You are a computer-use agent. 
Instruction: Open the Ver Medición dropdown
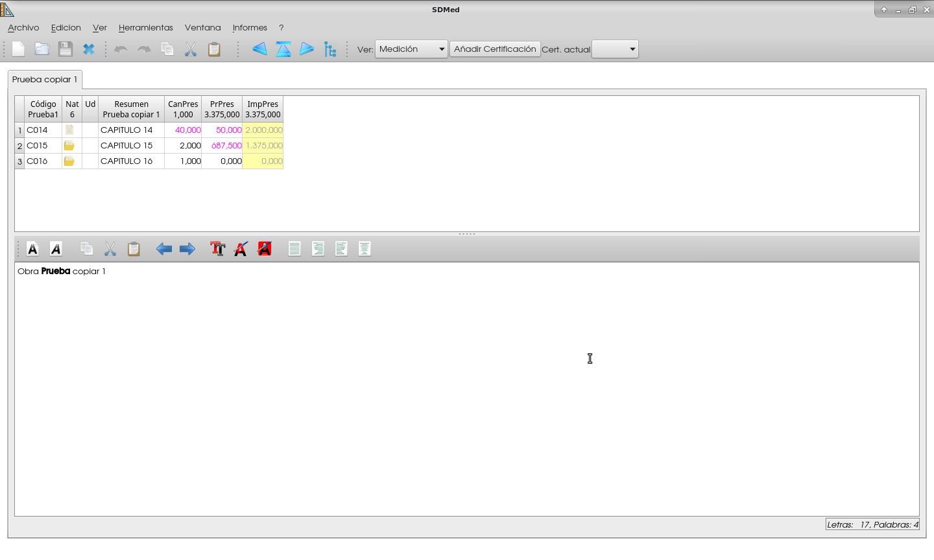411,49
